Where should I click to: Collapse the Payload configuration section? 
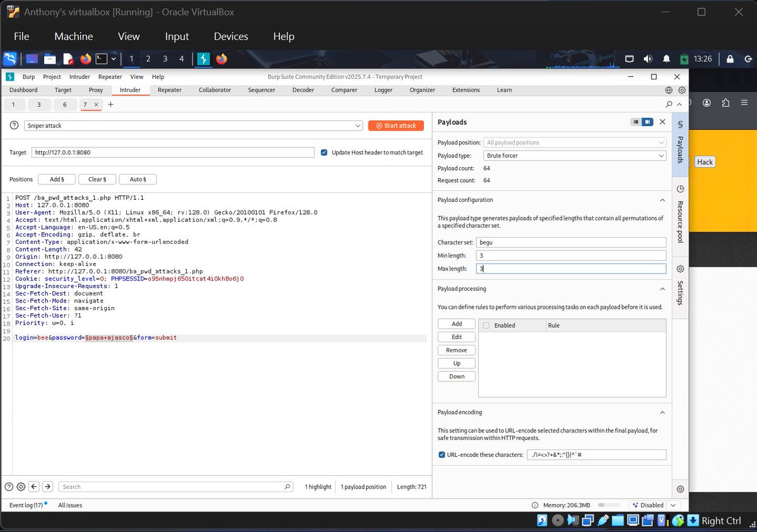click(x=662, y=200)
